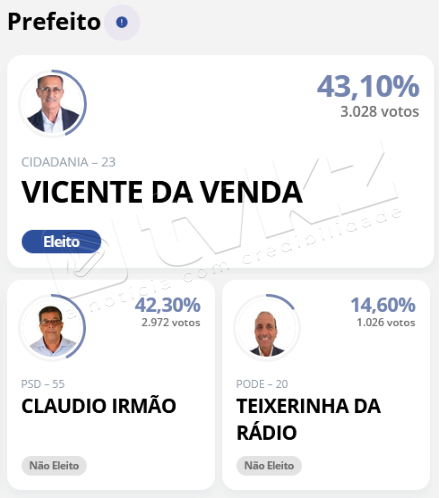The width and height of the screenshot is (448, 498).
Task: Click the CIDADANIA – 23 party label
Action: pyautogui.click(x=68, y=162)
